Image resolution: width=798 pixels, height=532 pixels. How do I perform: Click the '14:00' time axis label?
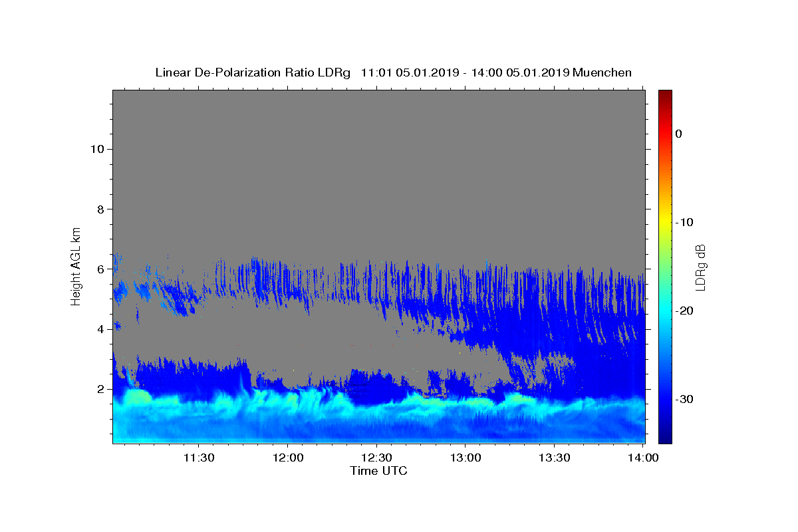643,458
